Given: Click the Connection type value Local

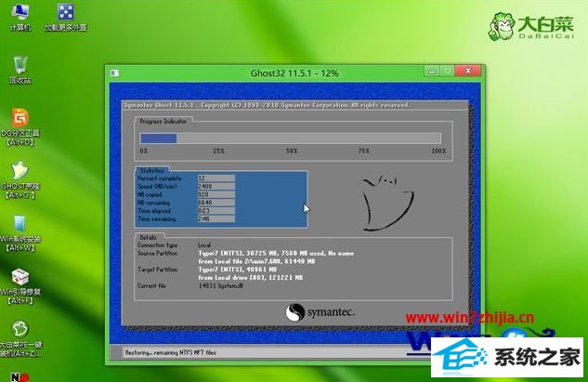Looking at the screenshot, I should (204, 245).
